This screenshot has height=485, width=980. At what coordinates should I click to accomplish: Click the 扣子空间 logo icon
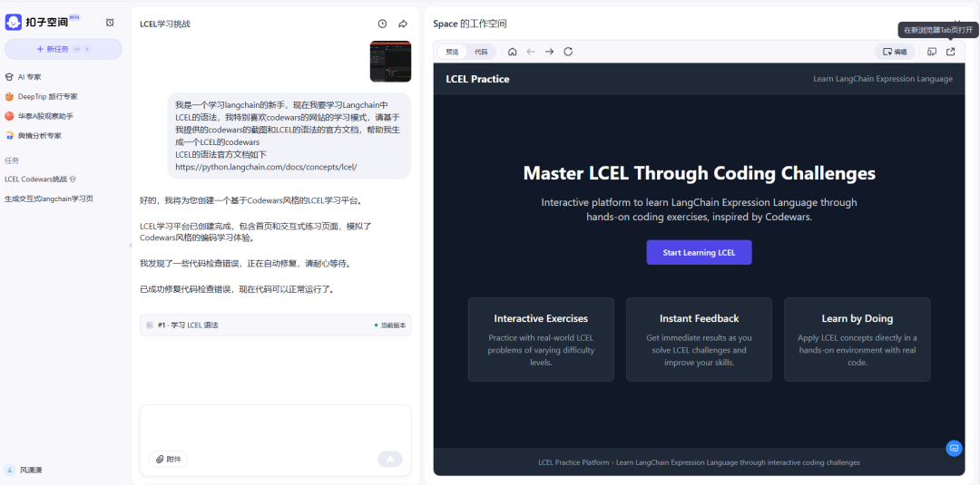13,23
